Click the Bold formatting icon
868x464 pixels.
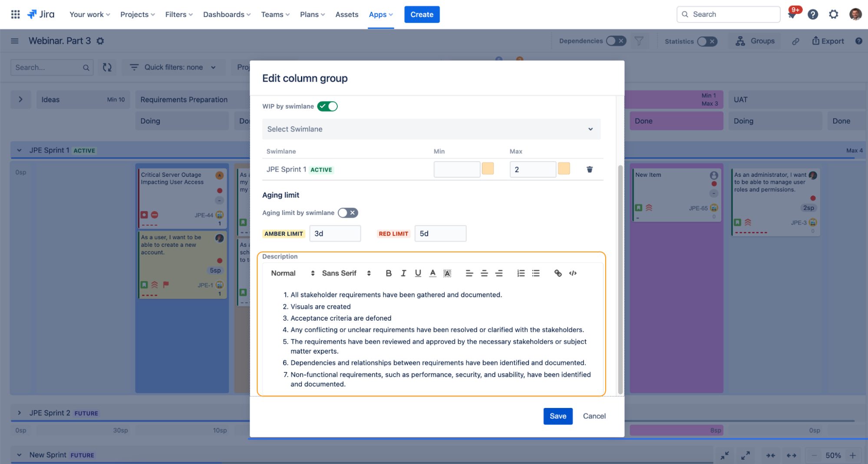(388, 273)
